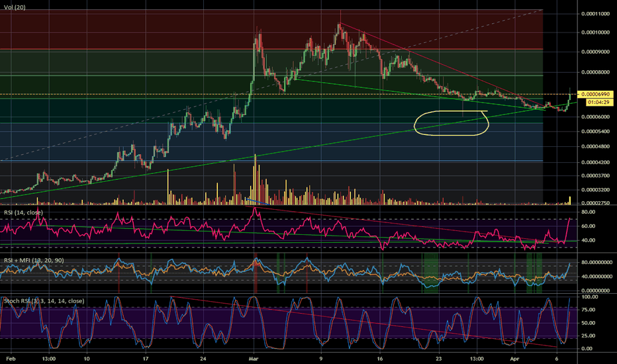Click the current price tag 0.00006990
This screenshot has height=364, width=617.
pos(595,95)
